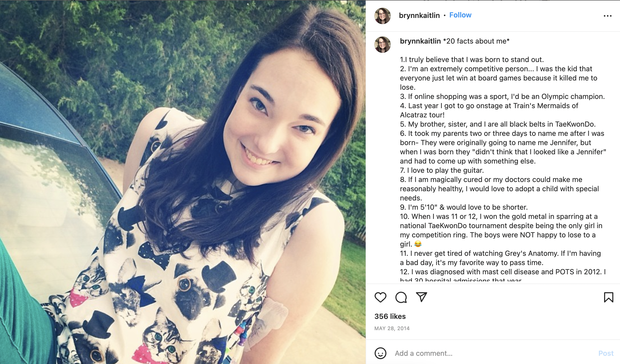620x364 pixels.
Task: Open the three-dot more options menu
Action: click(x=607, y=16)
